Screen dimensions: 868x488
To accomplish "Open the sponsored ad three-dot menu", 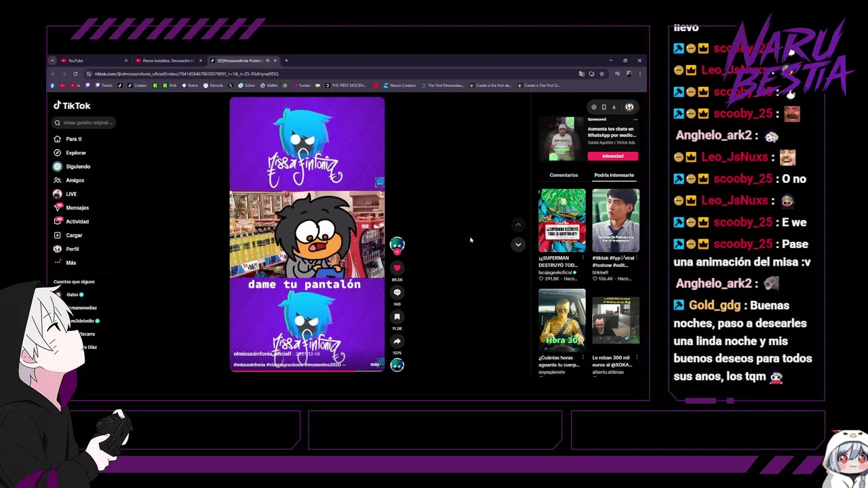I will click(635, 119).
